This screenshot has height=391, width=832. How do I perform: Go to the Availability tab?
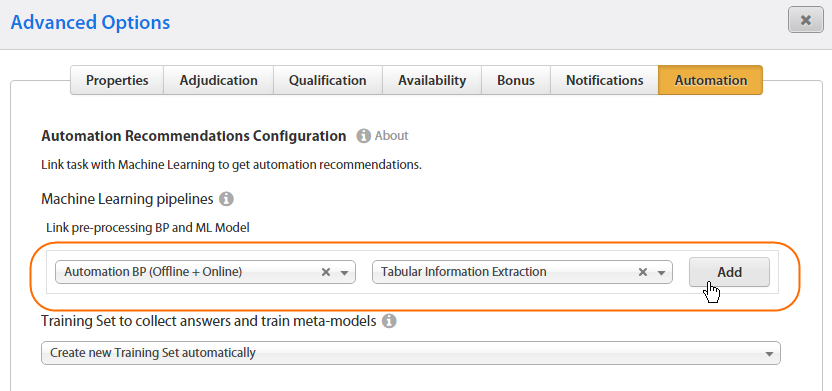point(432,81)
